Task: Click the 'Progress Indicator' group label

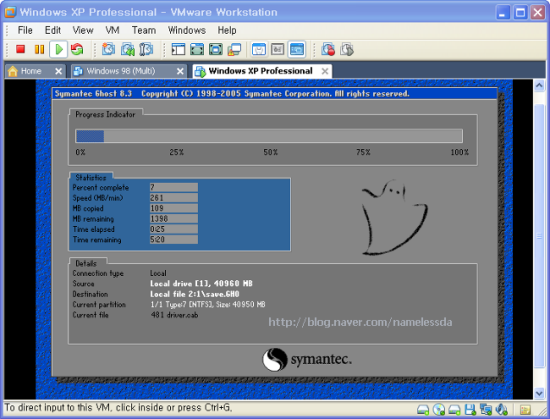Action: coord(105,114)
